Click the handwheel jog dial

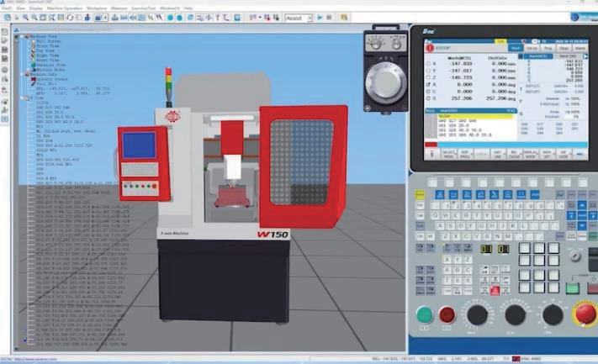[388, 81]
